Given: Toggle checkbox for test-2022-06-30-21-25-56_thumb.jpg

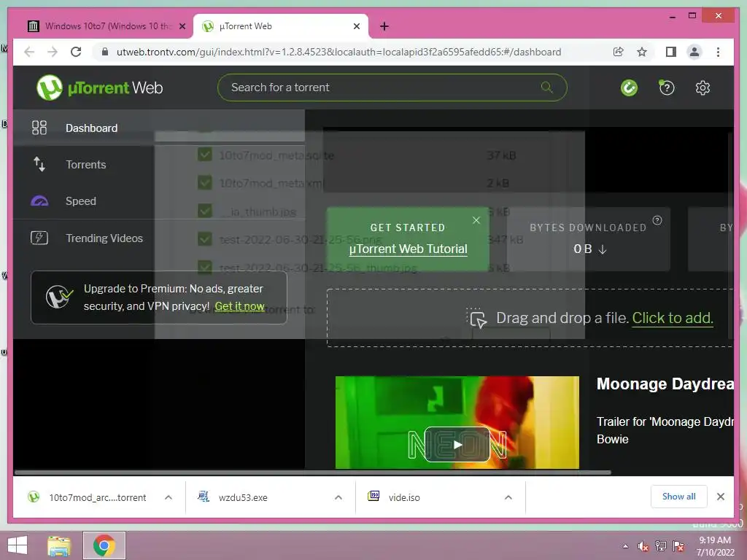Looking at the screenshot, I should 205,267.
